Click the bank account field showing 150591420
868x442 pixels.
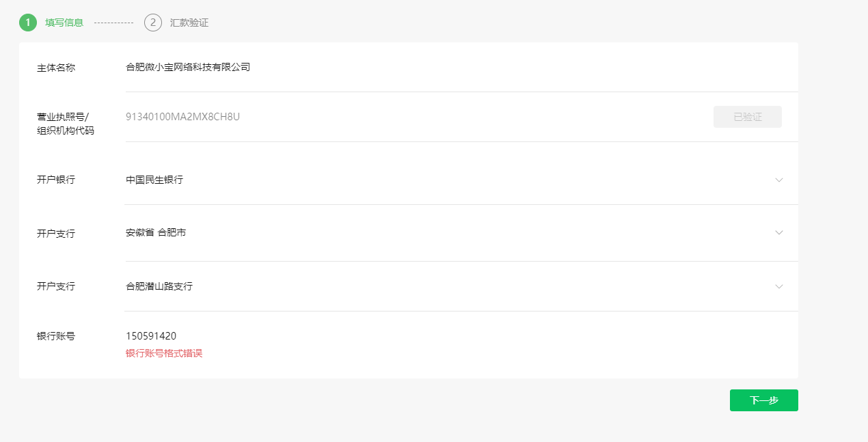click(151, 335)
